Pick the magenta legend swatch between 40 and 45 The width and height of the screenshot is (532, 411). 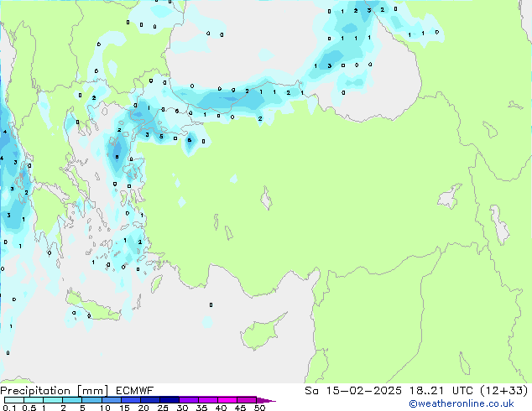coord(227,400)
